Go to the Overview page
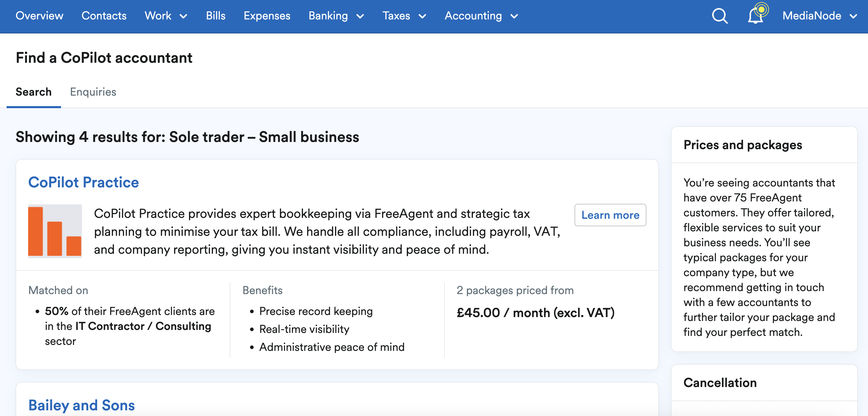This screenshot has width=868, height=416. (39, 16)
